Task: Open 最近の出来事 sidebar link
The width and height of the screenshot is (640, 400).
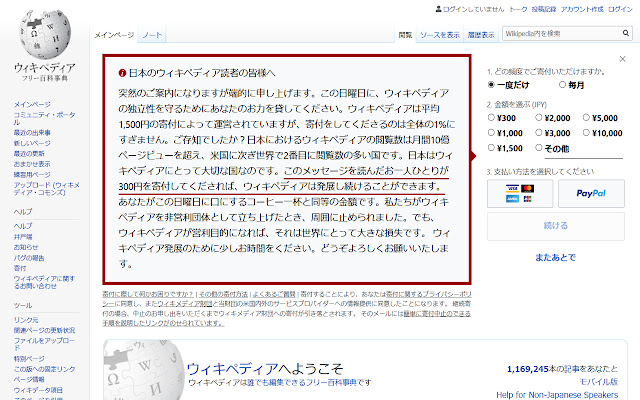Action: pyautogui.click(x=32, y=133)
